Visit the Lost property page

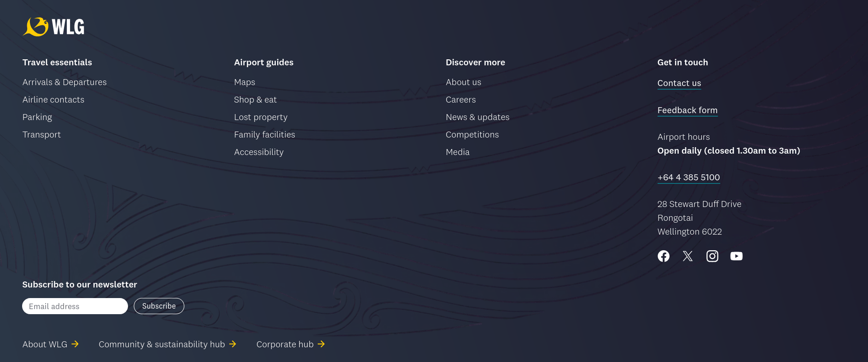point(261,117)
